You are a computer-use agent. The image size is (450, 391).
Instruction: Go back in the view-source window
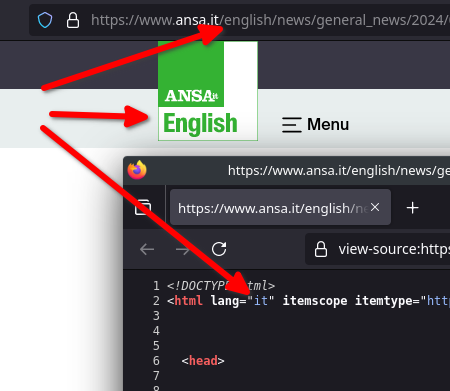point(147,249)
